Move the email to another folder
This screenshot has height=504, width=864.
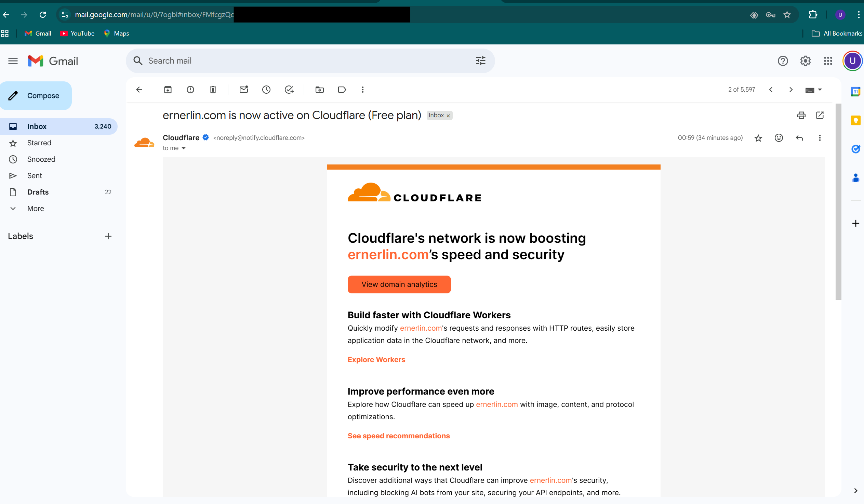(319, 90)
